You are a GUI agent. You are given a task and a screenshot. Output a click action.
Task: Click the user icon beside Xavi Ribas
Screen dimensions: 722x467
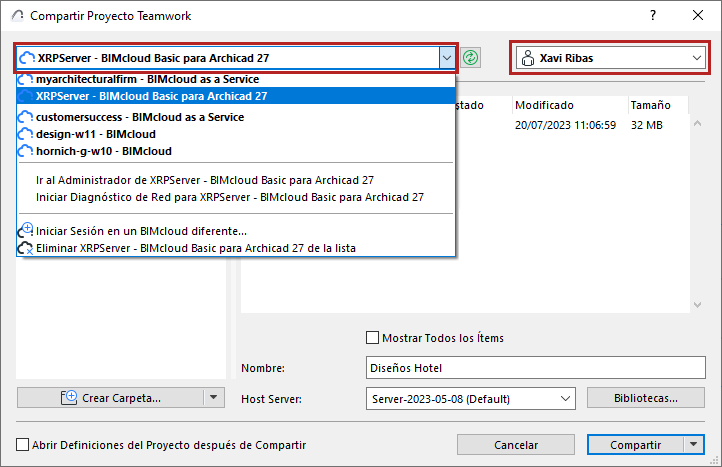[527, 58]
